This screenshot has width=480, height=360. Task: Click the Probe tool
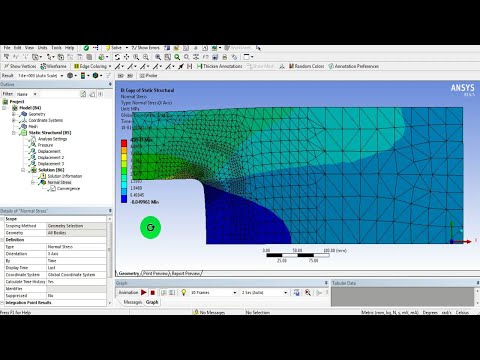[x=148, y=76]
